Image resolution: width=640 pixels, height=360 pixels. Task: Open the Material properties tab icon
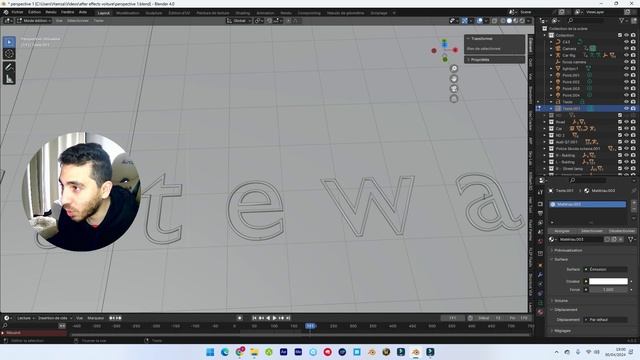click(x=540, y=312)
